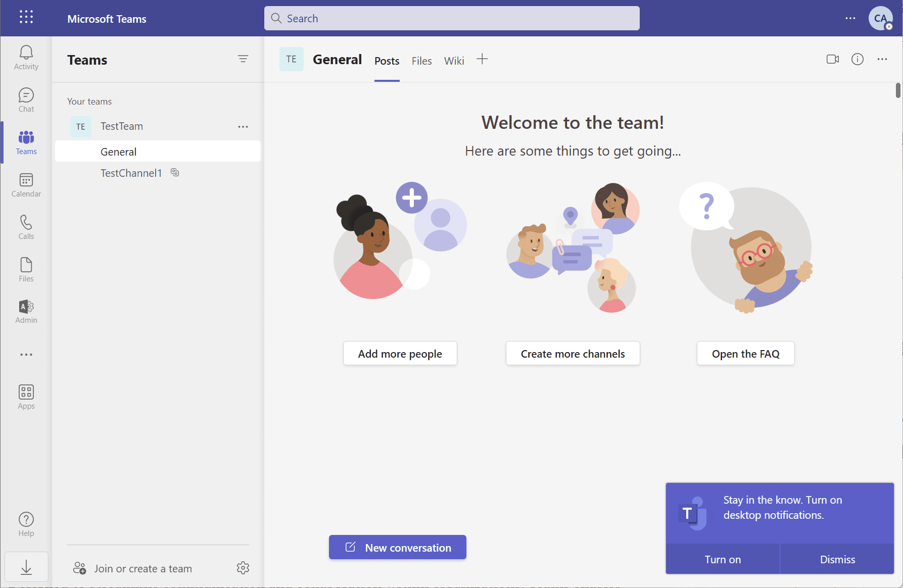The height and width of the screenshot is (588, 903).
Task: Open the Activity feed
Action: (x=26, y=58)
